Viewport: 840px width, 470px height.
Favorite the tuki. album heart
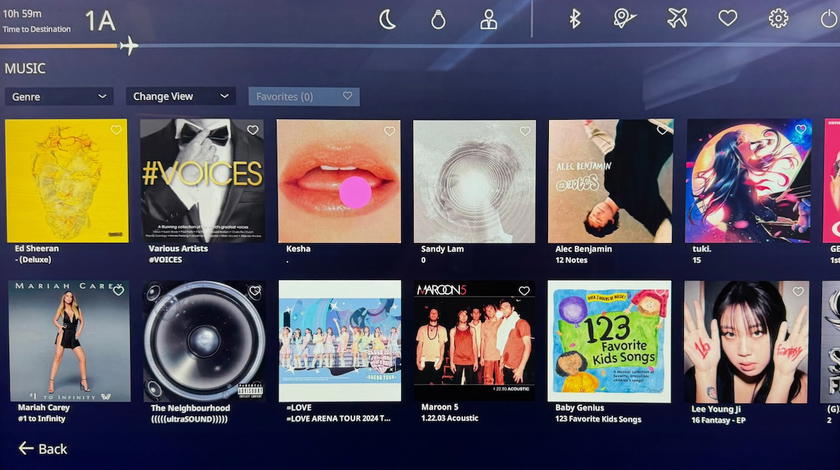(x=801, y=129)
